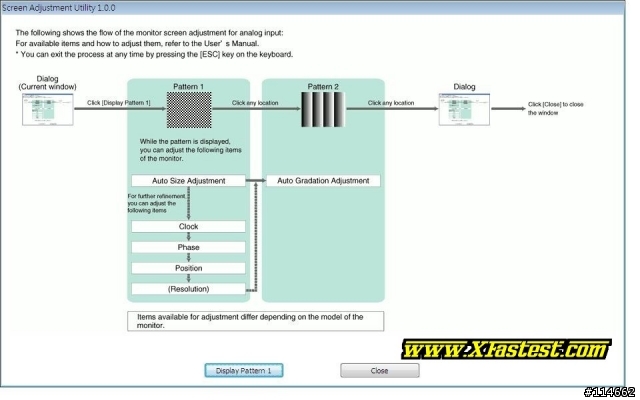Click the [ESC] key instruction line
The image size is (640, 400).
(154, 54)
